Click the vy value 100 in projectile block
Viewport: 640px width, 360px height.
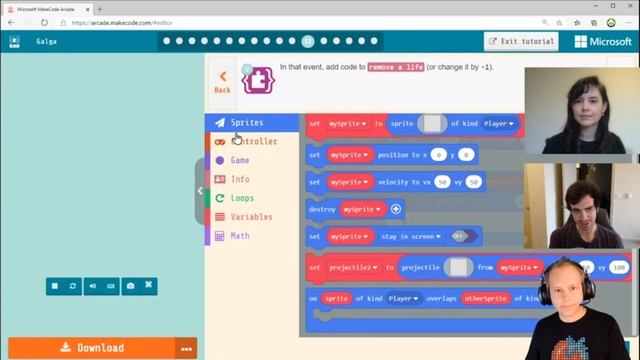[x=619, y=268]
